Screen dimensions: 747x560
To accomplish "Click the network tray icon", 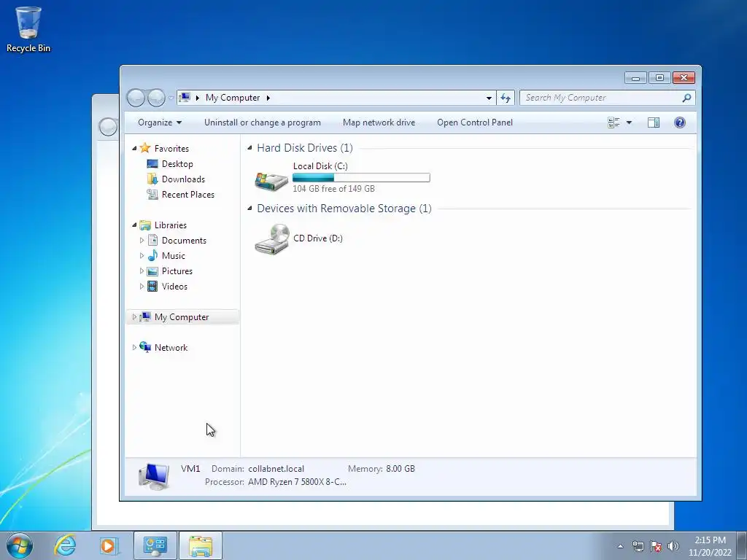I will 638,546.
